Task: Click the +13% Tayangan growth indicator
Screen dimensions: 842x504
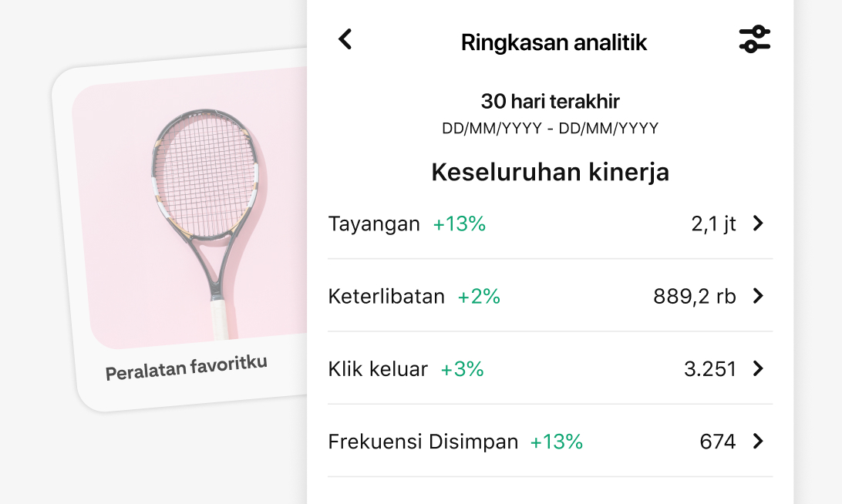Action: pyautogui.click(x=459, y=223)
